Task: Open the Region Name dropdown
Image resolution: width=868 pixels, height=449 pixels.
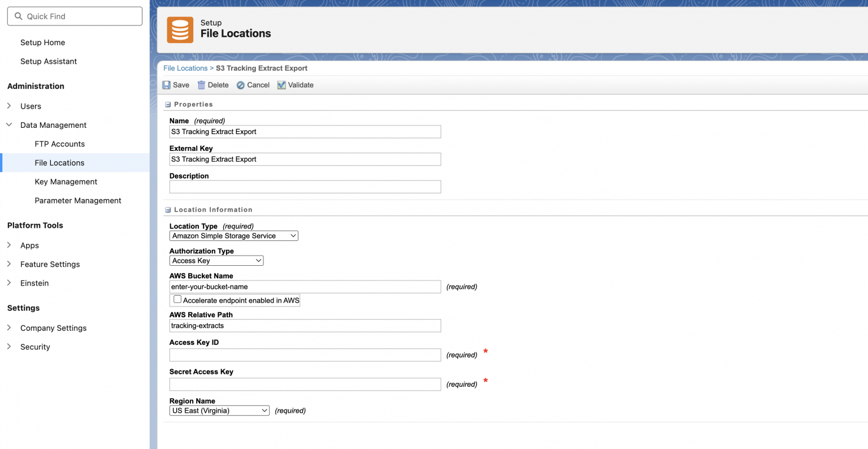Action: pyautogui.click(x=219, y=411)
